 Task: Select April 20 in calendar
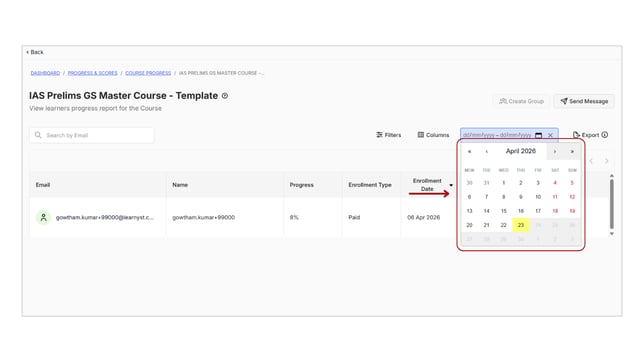pyautogui.click(x=469, y=225)
